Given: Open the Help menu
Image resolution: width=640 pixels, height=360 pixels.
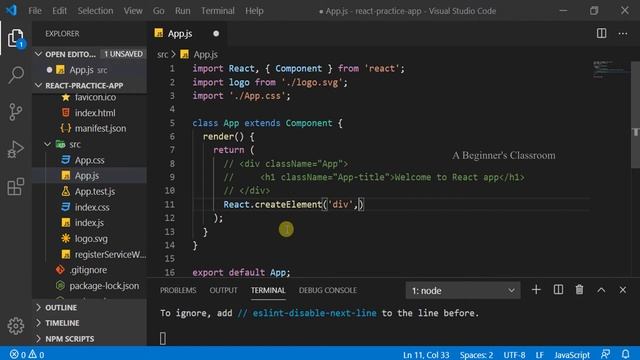Looking at the screenshot, I should tap(254, 11).
